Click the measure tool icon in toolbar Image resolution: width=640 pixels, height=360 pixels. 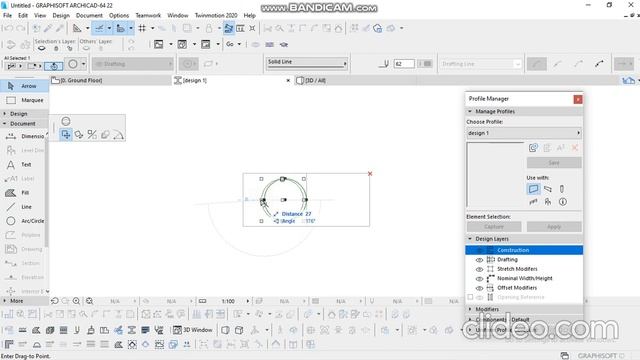240,28
